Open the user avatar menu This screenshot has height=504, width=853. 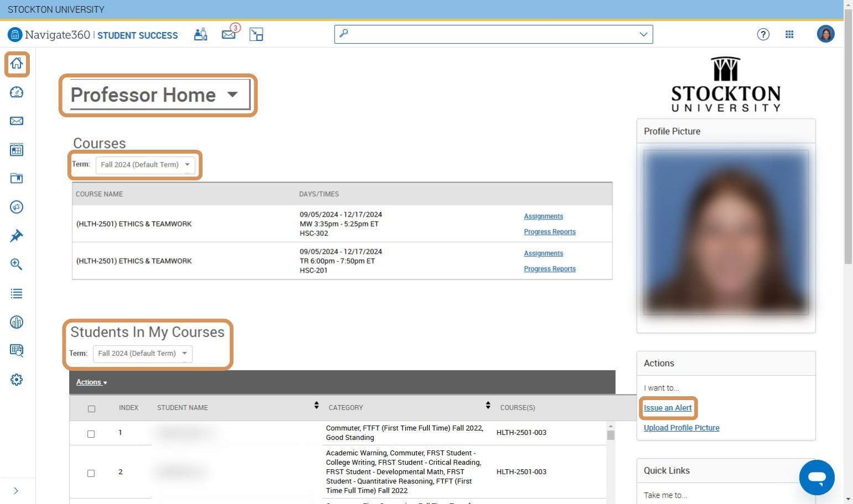(826, 34)
